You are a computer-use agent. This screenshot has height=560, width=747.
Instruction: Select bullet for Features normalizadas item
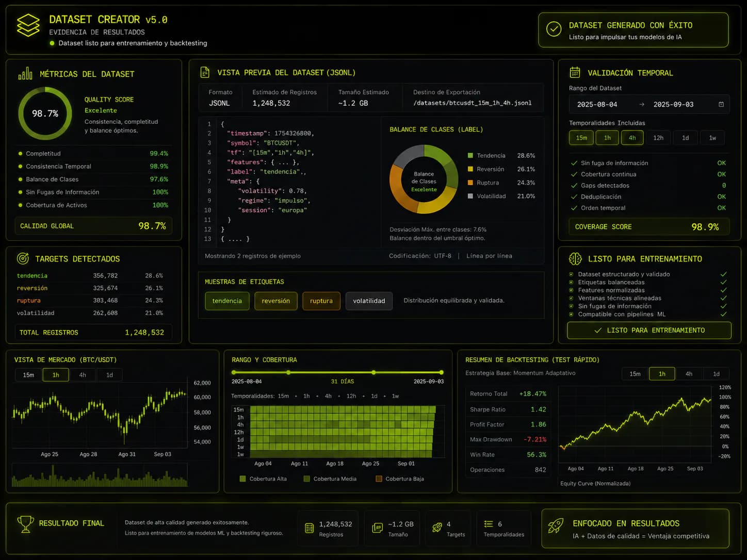[x=571, y=290]
